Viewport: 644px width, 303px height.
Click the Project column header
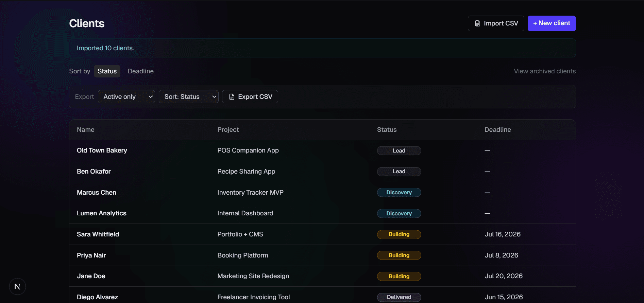pos(228,130)
